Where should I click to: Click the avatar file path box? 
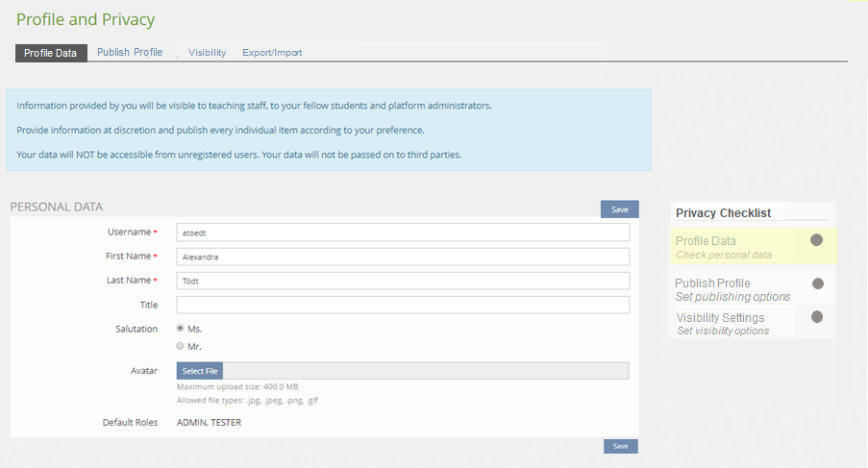[426, 371]
